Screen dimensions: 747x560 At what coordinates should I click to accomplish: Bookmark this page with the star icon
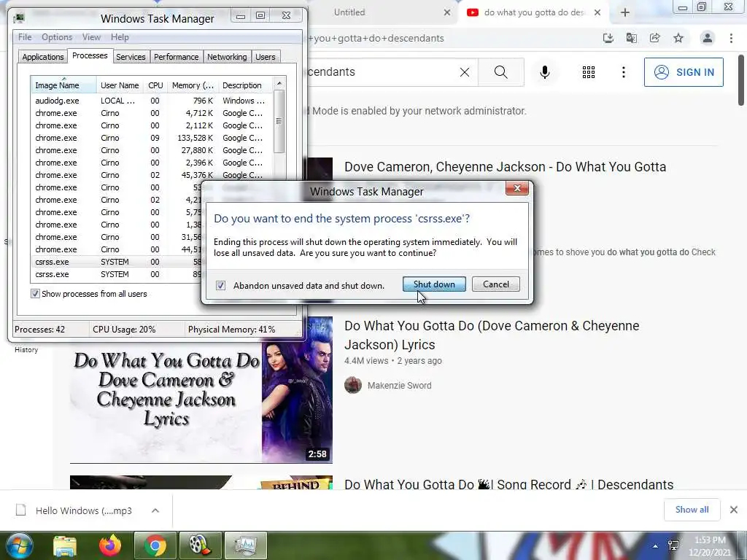[678, 38]
